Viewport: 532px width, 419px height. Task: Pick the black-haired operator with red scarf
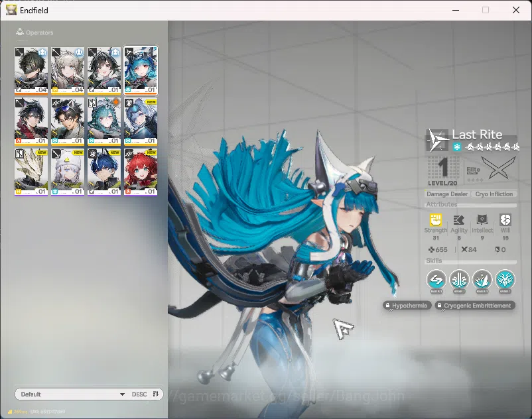point(31,121)
